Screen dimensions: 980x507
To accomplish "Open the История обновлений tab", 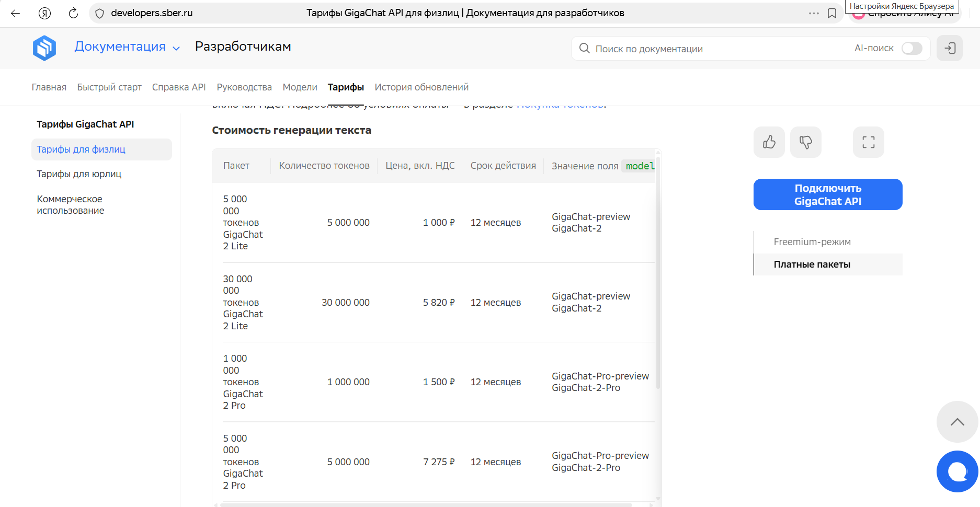I will (421, 87).
